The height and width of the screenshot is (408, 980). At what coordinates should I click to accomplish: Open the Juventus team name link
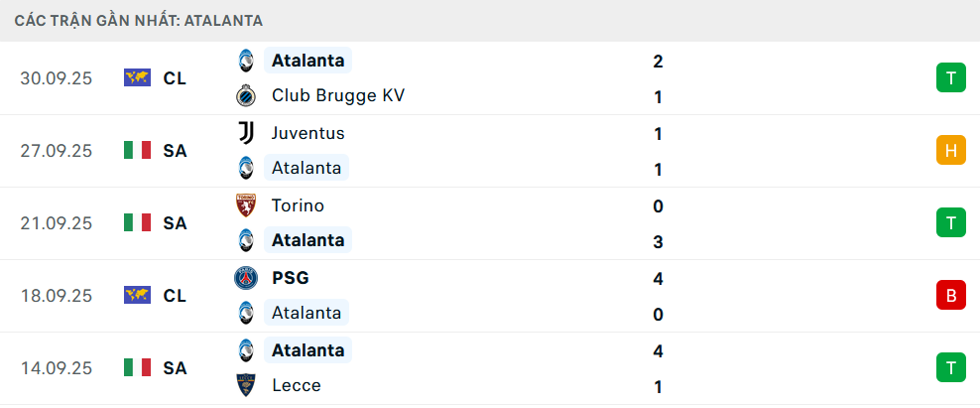[x=307, y=133]
